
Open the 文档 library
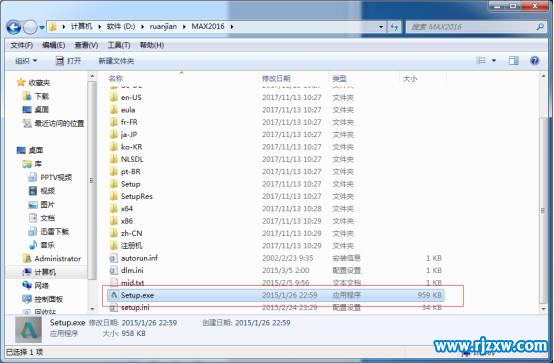[x=42, y=218]
